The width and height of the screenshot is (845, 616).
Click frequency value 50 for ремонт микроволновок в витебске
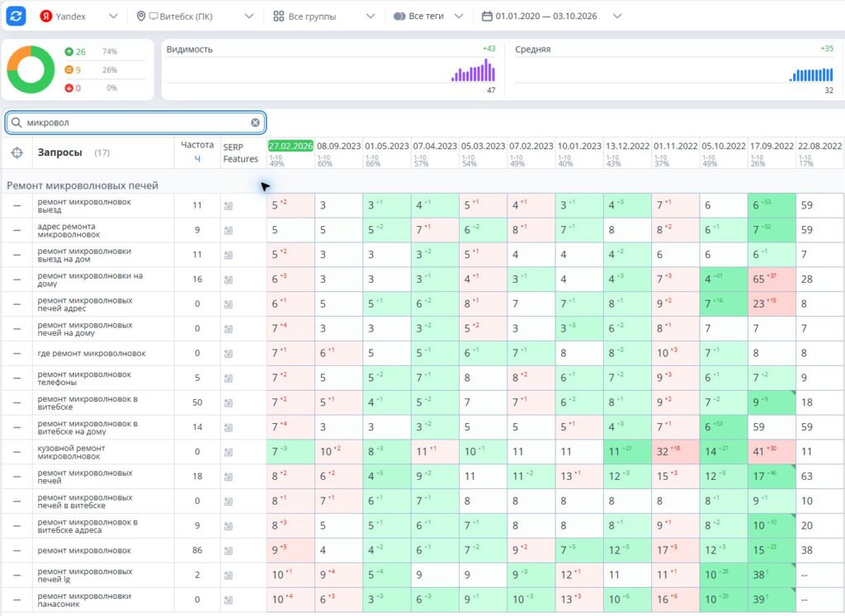pos(197,402)
